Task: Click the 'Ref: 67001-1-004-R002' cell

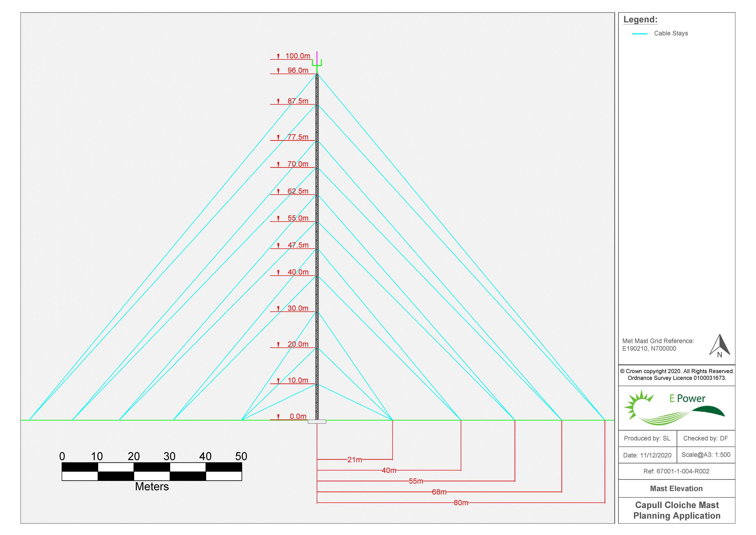Action: [x=677, y=471]
